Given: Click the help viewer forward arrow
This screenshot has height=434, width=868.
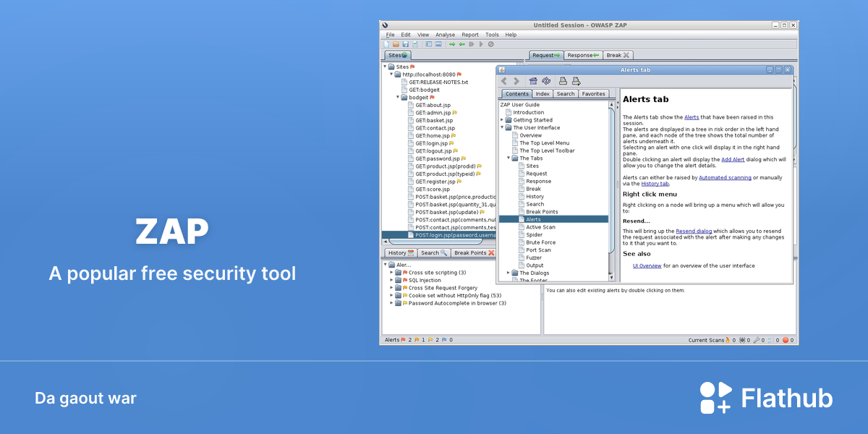Looking at the screenshot, I should pos(516,81).
